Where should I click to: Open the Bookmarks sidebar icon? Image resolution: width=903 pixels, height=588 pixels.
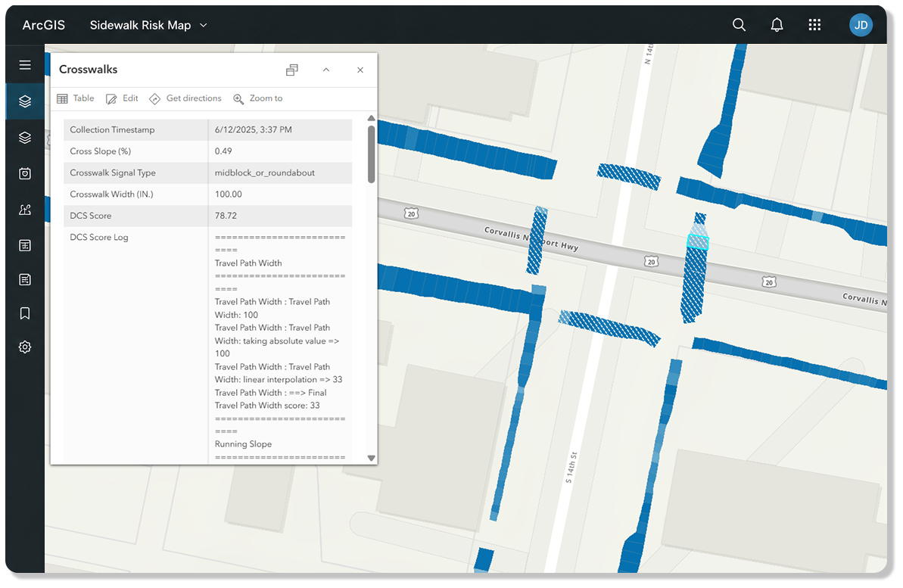pos(25,313)
